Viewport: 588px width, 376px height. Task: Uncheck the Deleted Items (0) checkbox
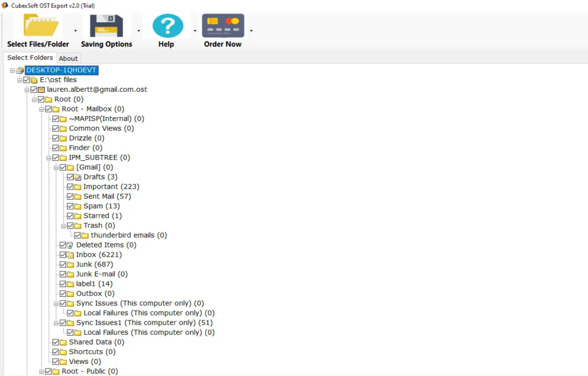click(x=63, y=245)
